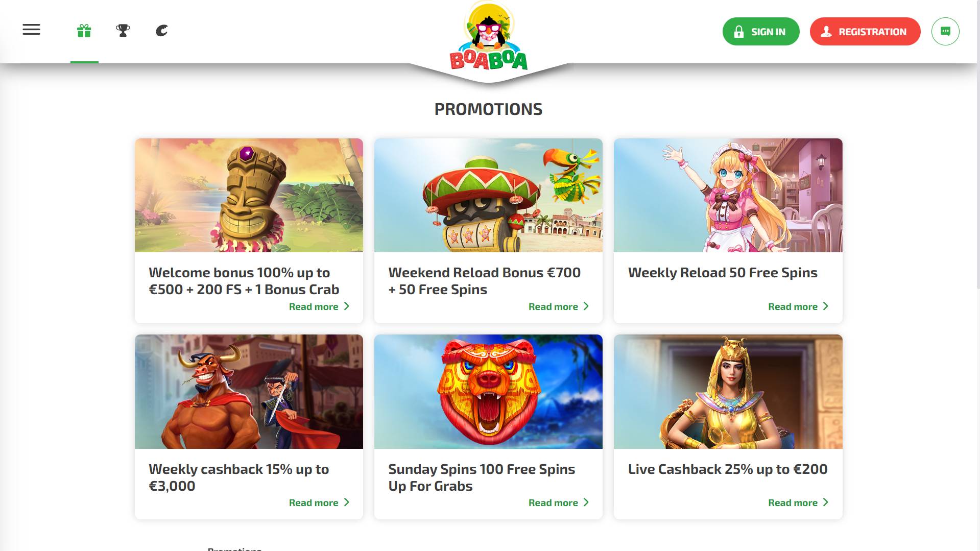Click the crescent icon in header

pyautogui.click(x=161, y=31)
